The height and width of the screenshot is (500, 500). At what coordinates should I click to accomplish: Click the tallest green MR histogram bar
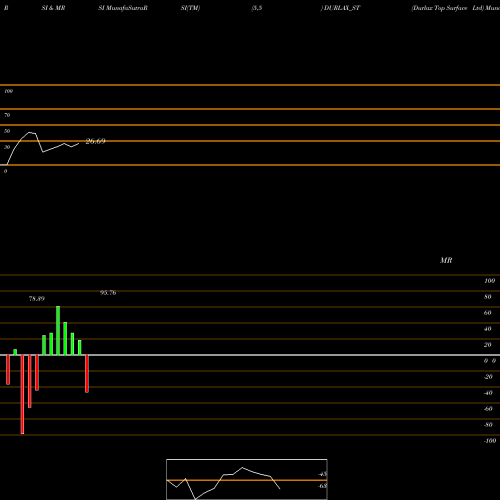click(58, 330)
